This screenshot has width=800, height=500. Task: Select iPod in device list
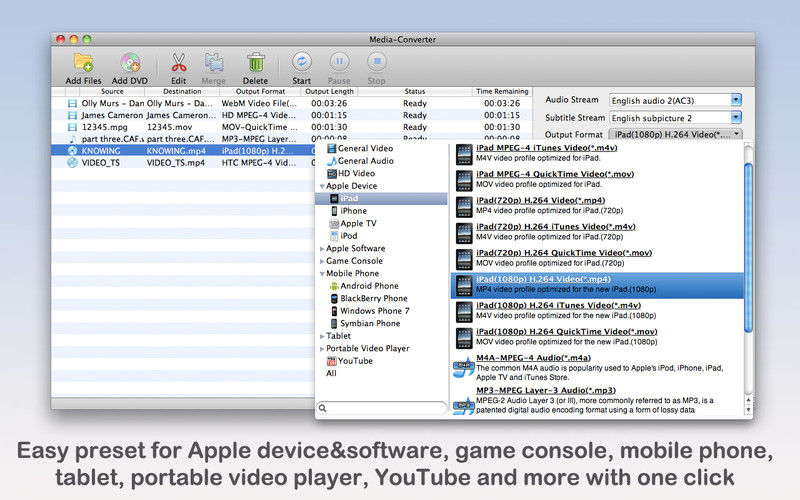[x=344, y=236]
